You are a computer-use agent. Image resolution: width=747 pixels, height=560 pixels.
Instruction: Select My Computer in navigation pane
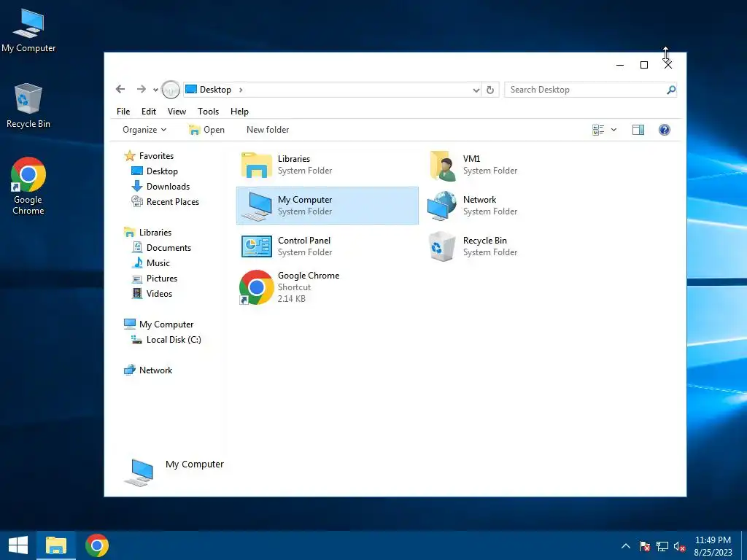[x=166, y=324]
